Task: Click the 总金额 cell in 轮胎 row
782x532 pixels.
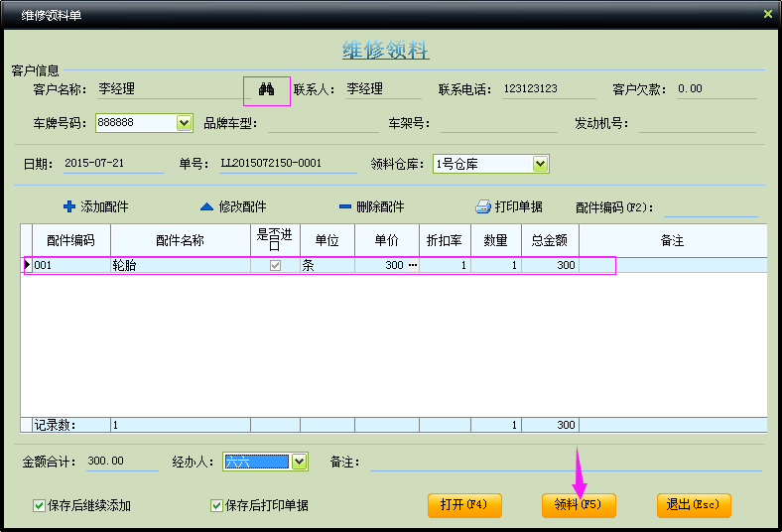Action: [x=550, y=265]
